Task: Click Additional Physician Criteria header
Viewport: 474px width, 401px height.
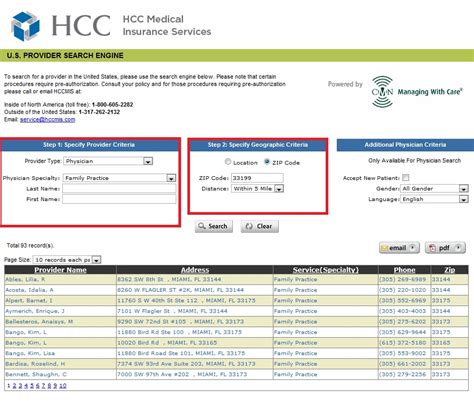Action: tap(405, 145)
